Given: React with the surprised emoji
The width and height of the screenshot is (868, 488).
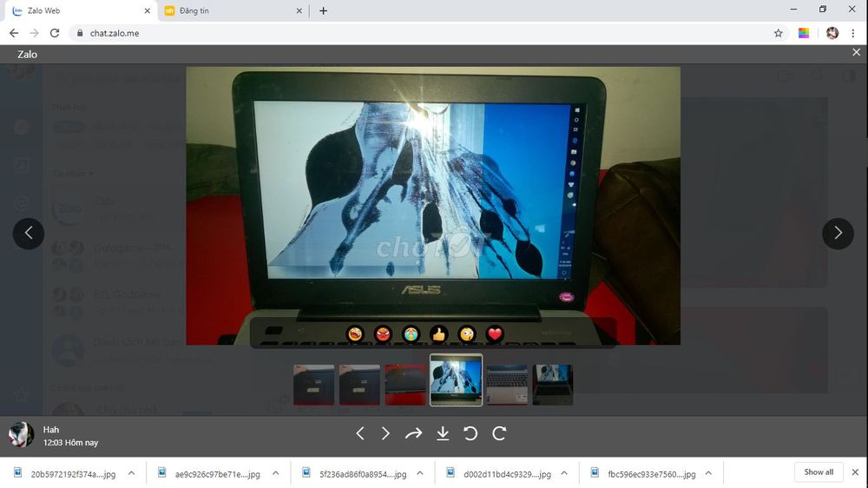Looking at the screenshot, I should click(x=467, y=334).
